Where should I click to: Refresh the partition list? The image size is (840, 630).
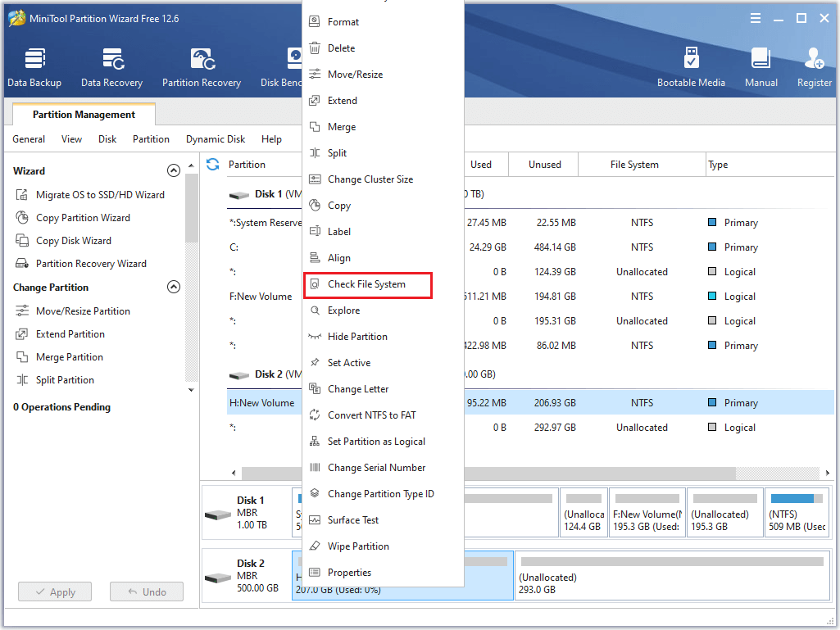click(212, 164)
